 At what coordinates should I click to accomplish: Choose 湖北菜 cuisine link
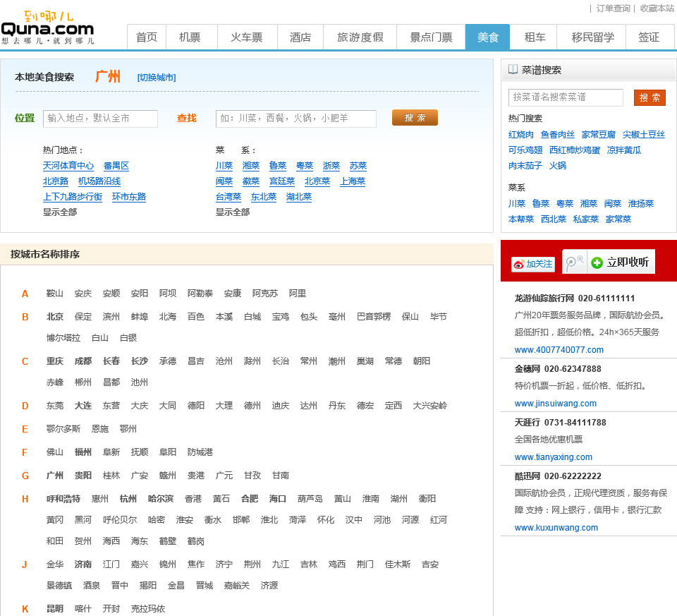click(x=299, y=197)
